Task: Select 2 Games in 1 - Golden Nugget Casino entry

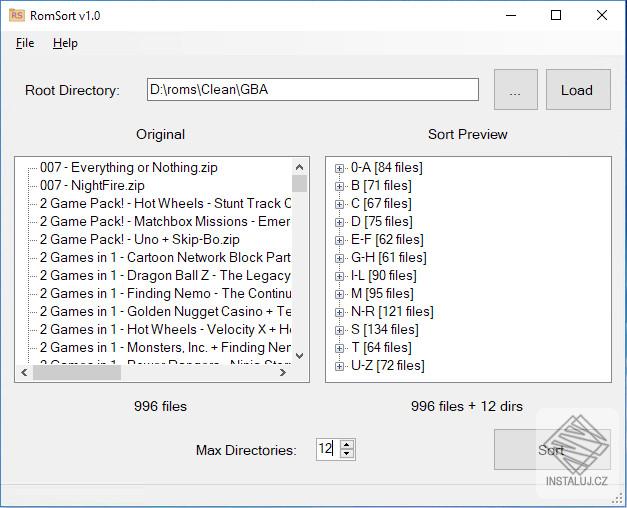Action: (x=165, y=311)
